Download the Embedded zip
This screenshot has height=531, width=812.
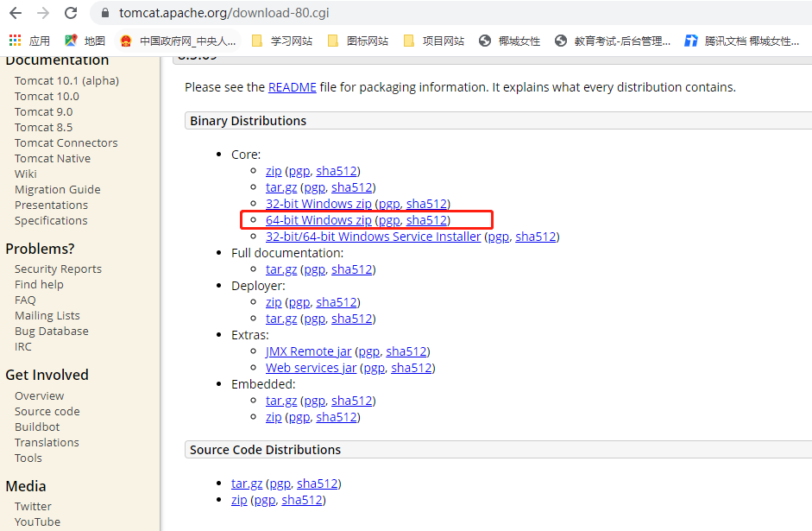[274, 417]
